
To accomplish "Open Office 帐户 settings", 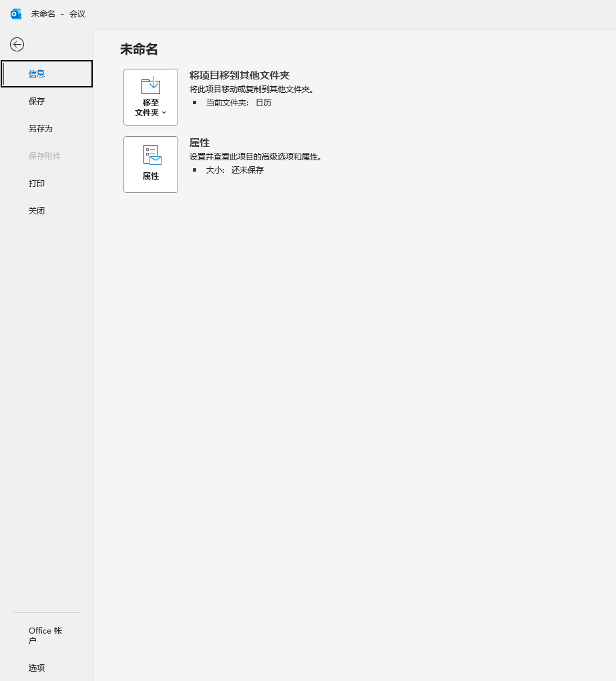I will [45, 636].
